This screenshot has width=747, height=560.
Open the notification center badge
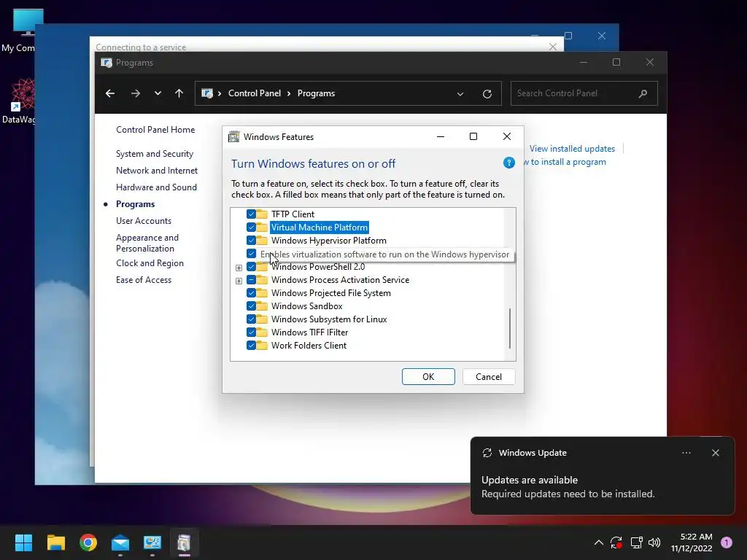727,542
